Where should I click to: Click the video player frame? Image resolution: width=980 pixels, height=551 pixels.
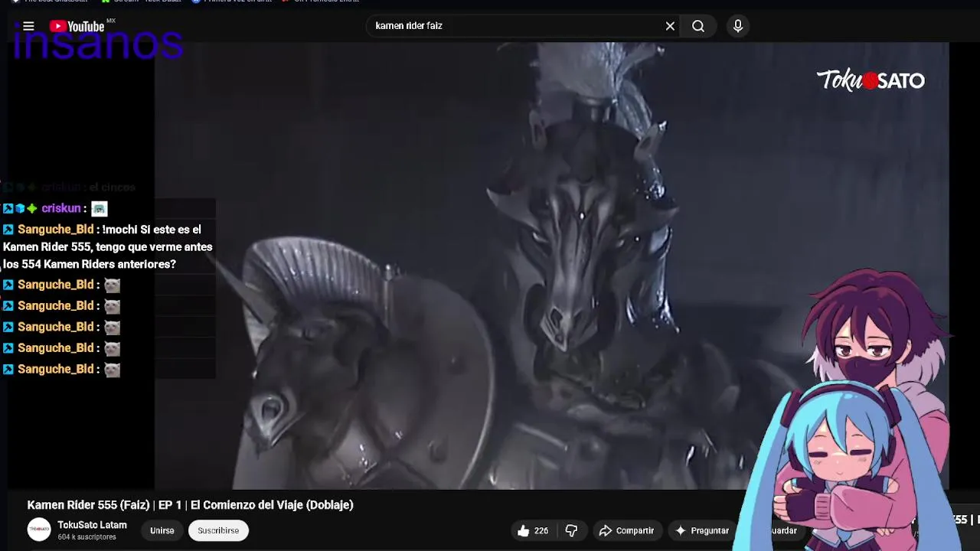point(551,266)
